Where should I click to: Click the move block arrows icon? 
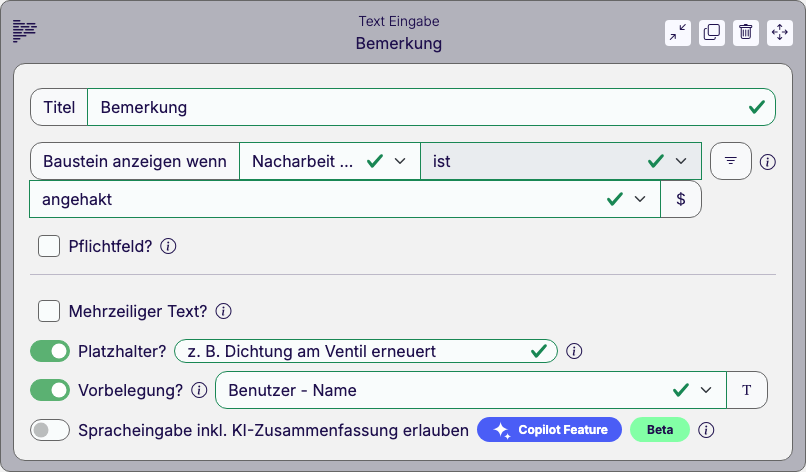click(780, 32)
